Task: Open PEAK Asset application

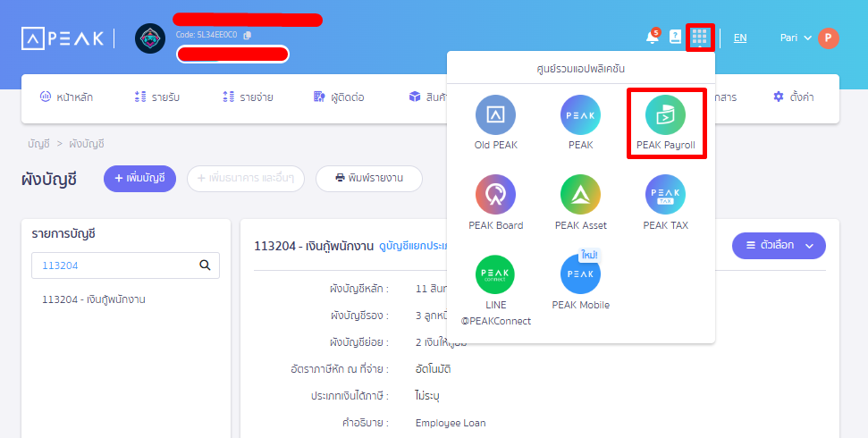Action: click(580, 203)
